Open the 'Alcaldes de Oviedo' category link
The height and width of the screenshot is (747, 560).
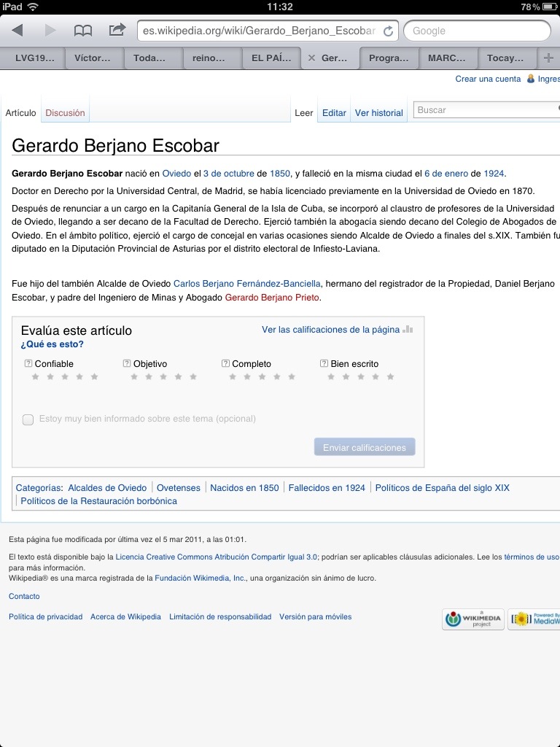106,487
